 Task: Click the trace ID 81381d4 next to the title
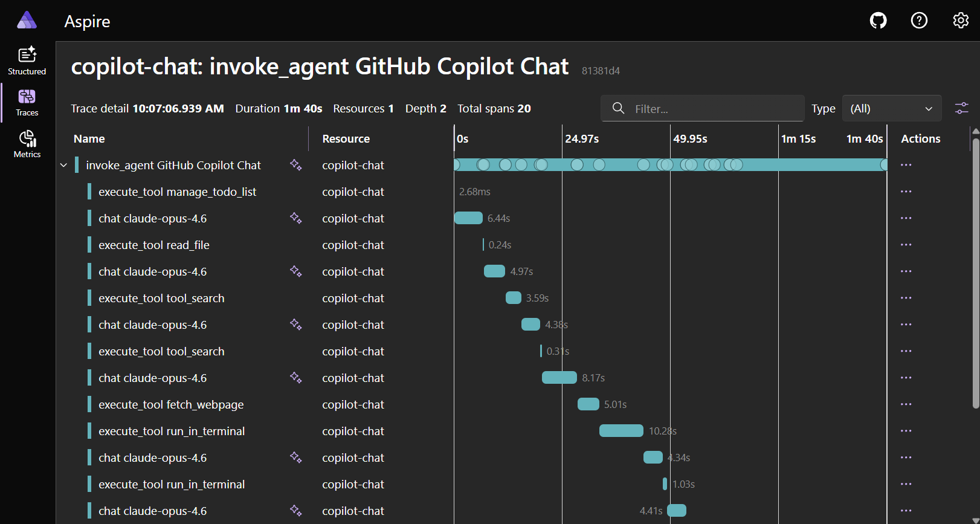(601, 71)
